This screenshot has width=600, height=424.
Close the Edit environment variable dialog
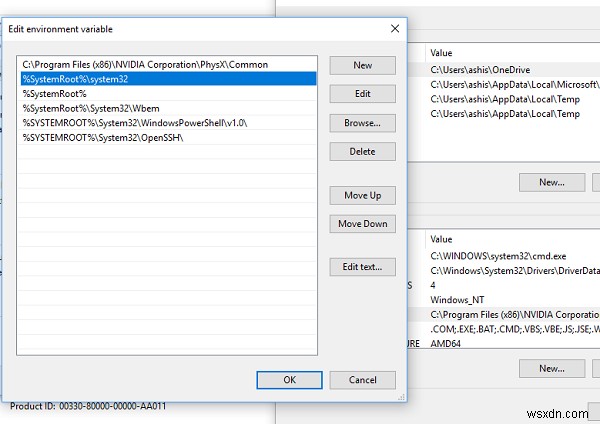tap(395, 29)
